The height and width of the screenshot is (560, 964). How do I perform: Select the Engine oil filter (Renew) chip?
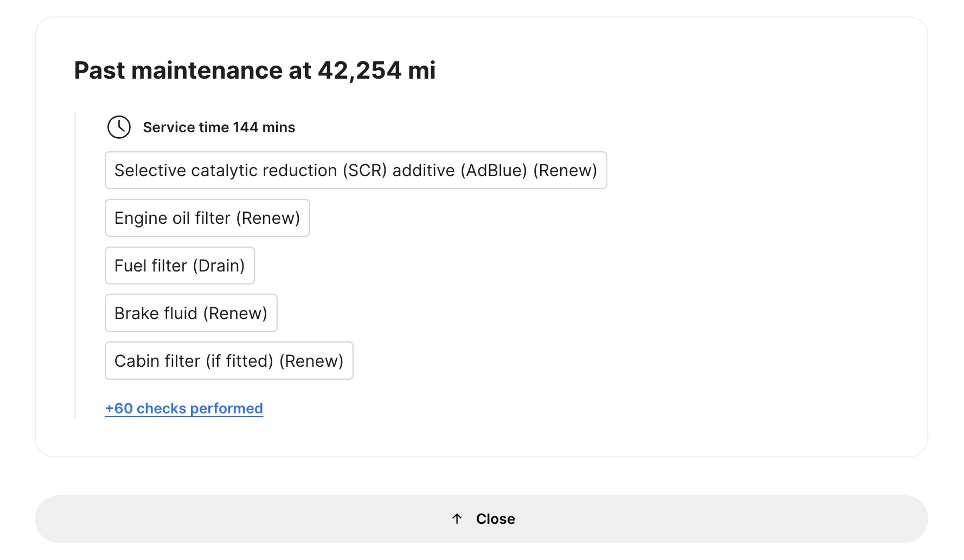pyautogui.click(x=207, y=218)
